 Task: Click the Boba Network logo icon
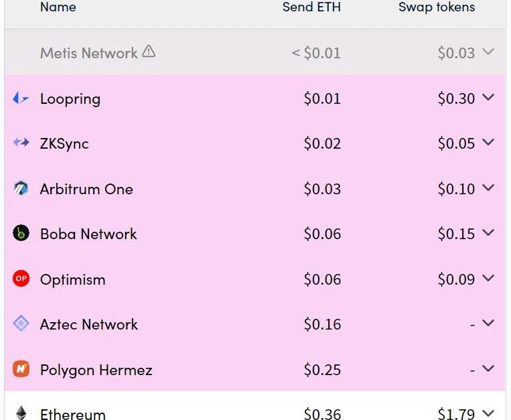(x=21, y=233)
